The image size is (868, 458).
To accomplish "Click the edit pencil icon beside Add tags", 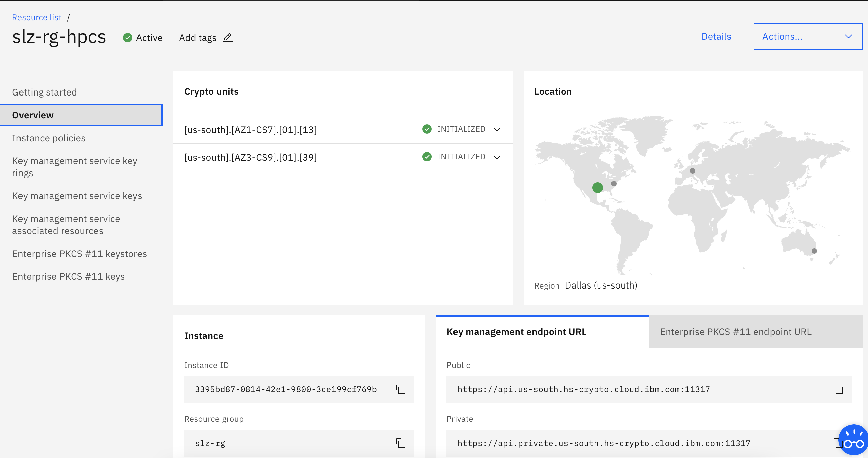I will coord(228,37).
